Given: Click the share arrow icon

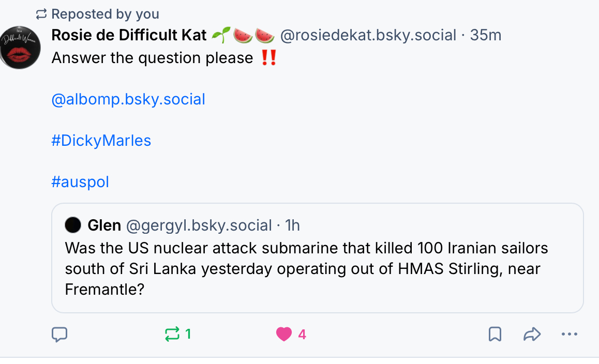Looking at the screenshot, I should click(532, 335).
